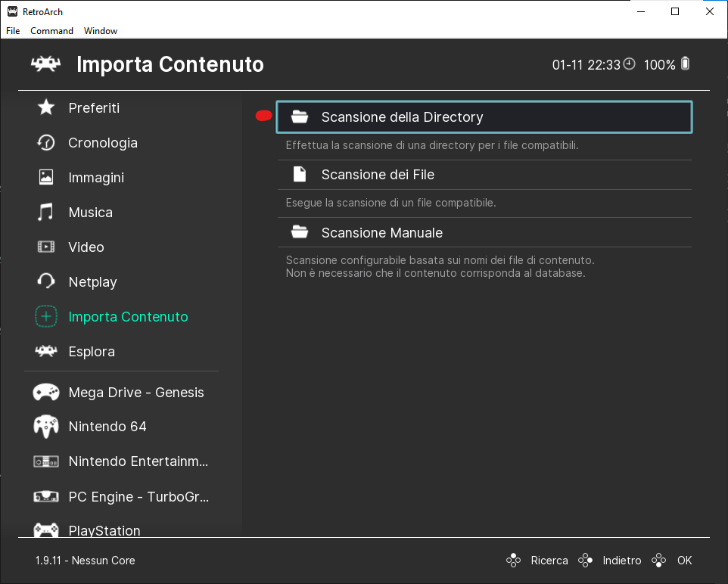Screen dimensions: 728x584
Task: Open Nintendo Entertainm... playlist
Action: click(x=138, y=461)
